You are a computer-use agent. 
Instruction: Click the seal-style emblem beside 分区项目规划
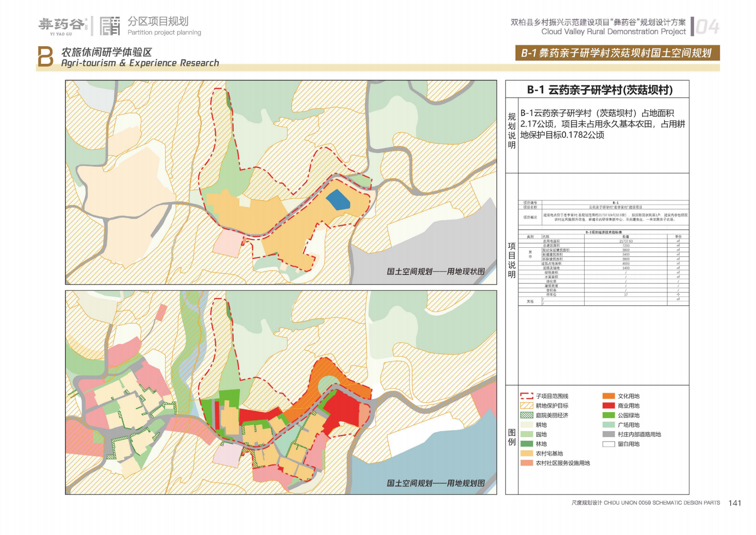click(110, 26)
